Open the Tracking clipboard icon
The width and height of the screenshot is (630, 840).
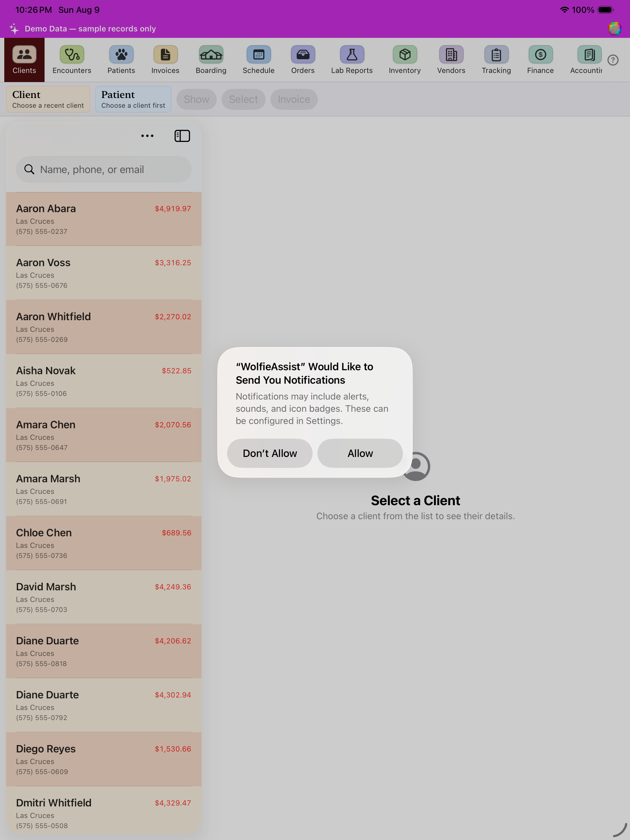click(496, 55)
